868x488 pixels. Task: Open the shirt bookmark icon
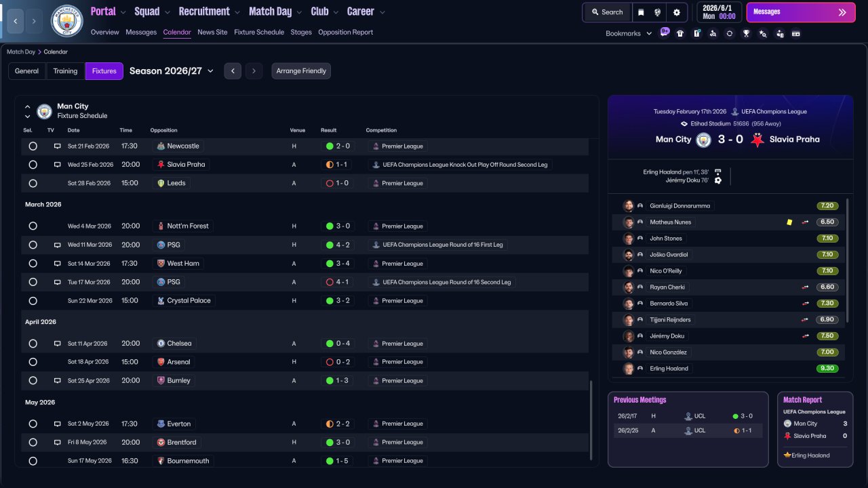(x=680, y=33)
